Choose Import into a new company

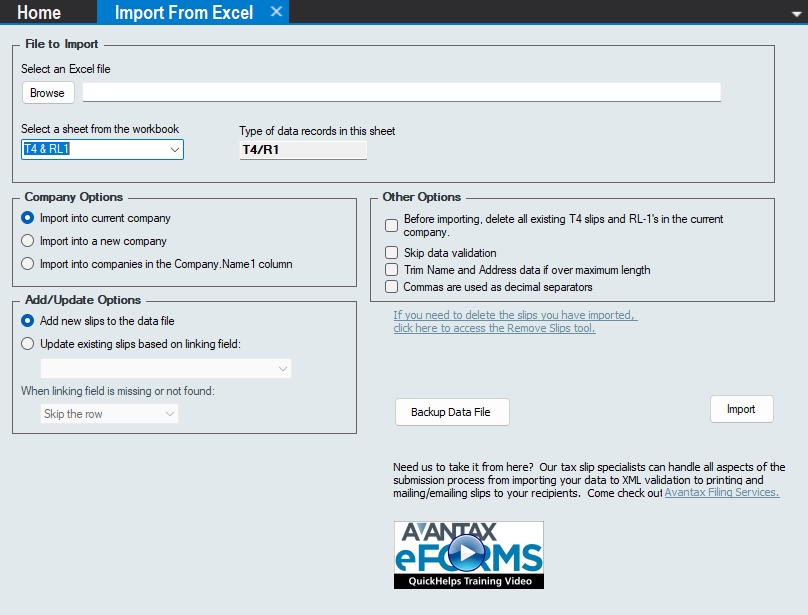[x=28, y=241]
